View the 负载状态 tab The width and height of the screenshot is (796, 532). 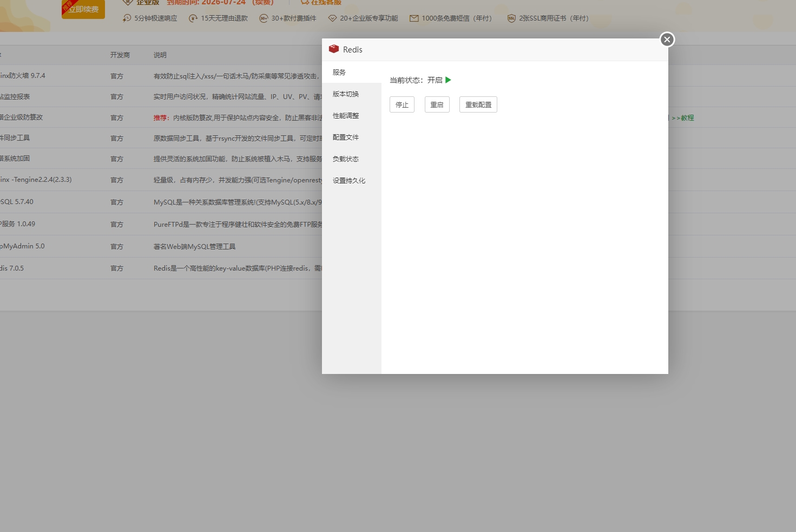[345, 159]
